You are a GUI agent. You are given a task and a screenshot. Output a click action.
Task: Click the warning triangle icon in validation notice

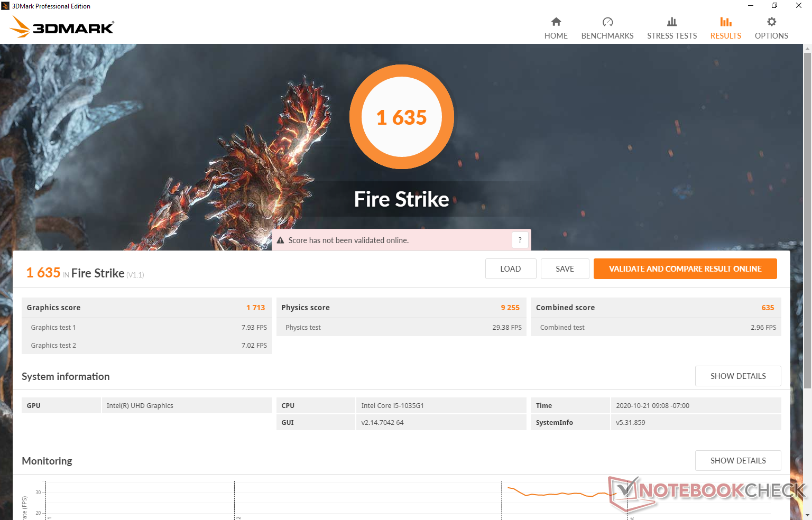click(x=280, y=240)
